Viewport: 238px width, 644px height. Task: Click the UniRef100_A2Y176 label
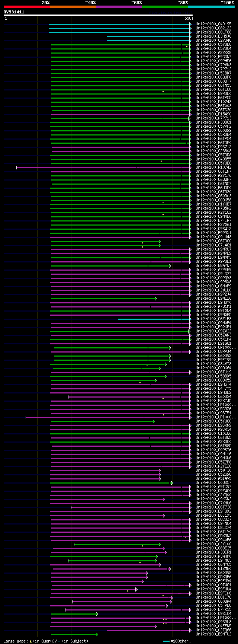(213, 175)
